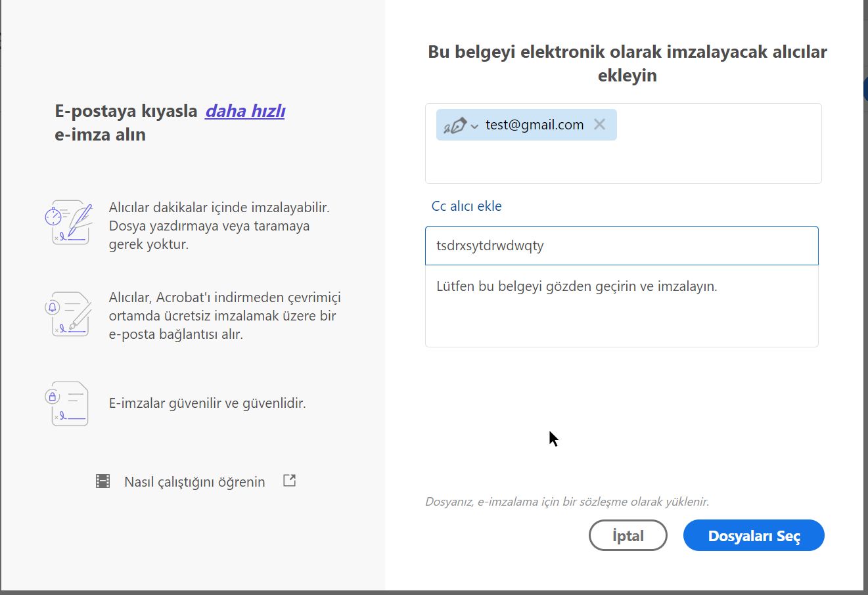Click the subject field containing tsdrxsytdrwdwqty
Image resolution: width=868 pixels, height=595 pixels.
[621, 245]
